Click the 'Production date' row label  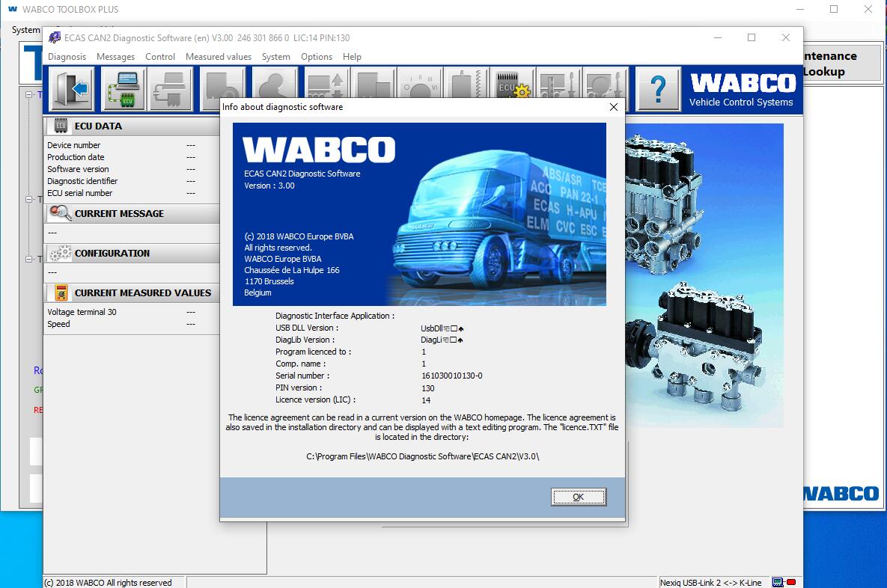pyautogui.click(x=76, y=157)
